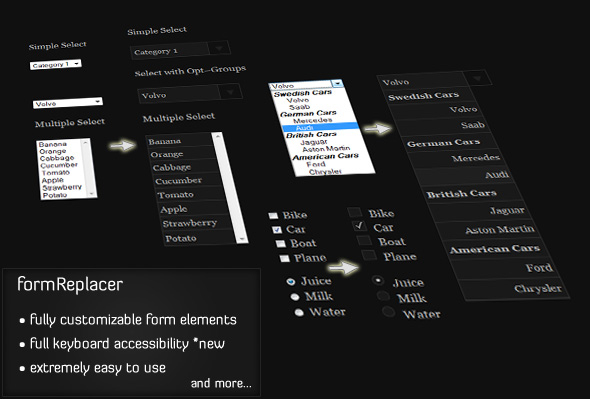Click down arrow of styled list scrollbar
This screenshot has height=399, width=590.
[242, 239]
